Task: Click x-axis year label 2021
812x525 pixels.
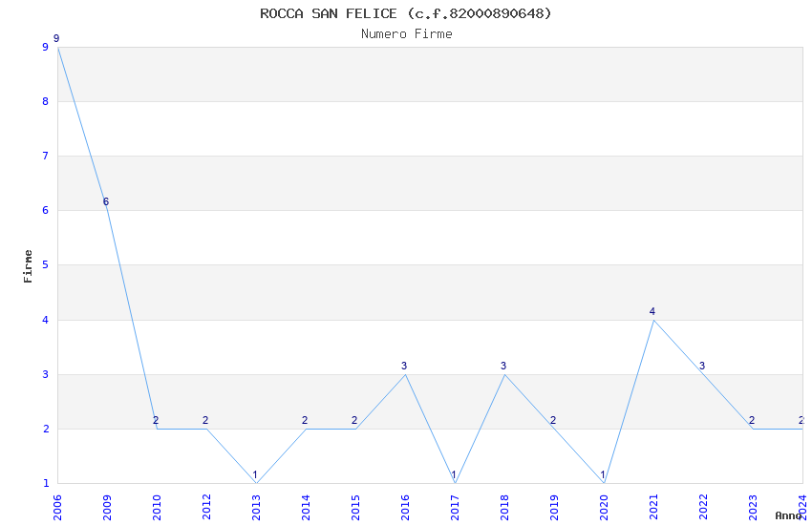Action: pyautogui.click(x=653, y=507)
